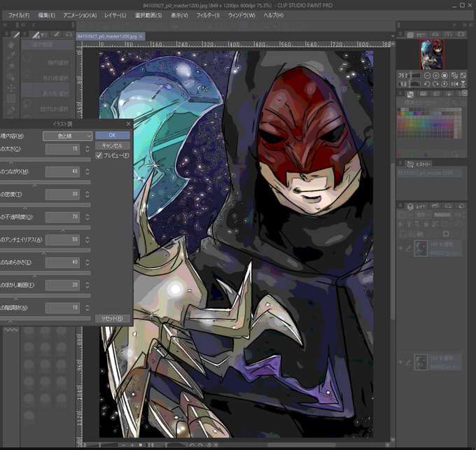Open the フィルター(I) menu
Image resolution: width=476 pixels, height=450 pixels.
tap(208, 15)
